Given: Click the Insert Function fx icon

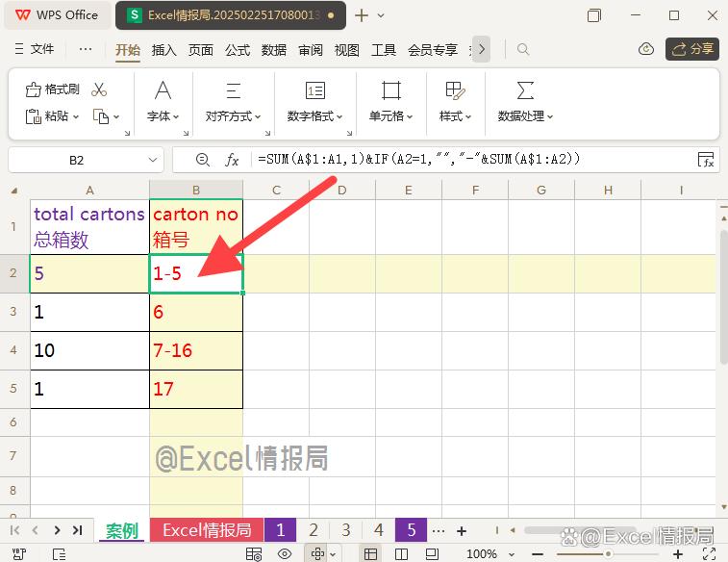Looking at the screenshot, I should point(232,160).
